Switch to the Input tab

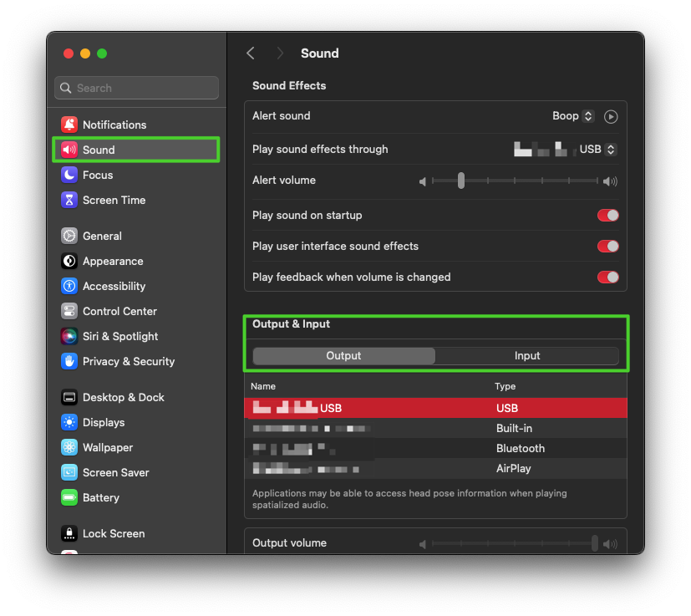tap(526, 356)
